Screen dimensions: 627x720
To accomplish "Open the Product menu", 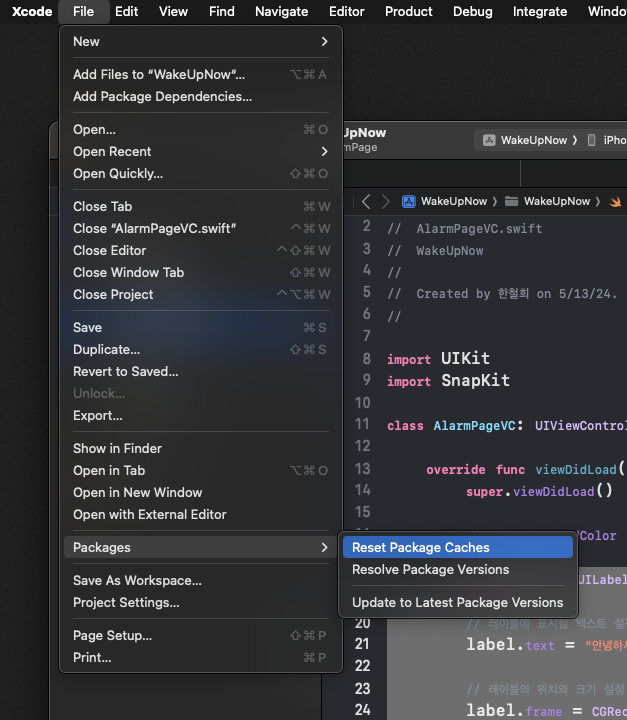I will tap(408, 11).
